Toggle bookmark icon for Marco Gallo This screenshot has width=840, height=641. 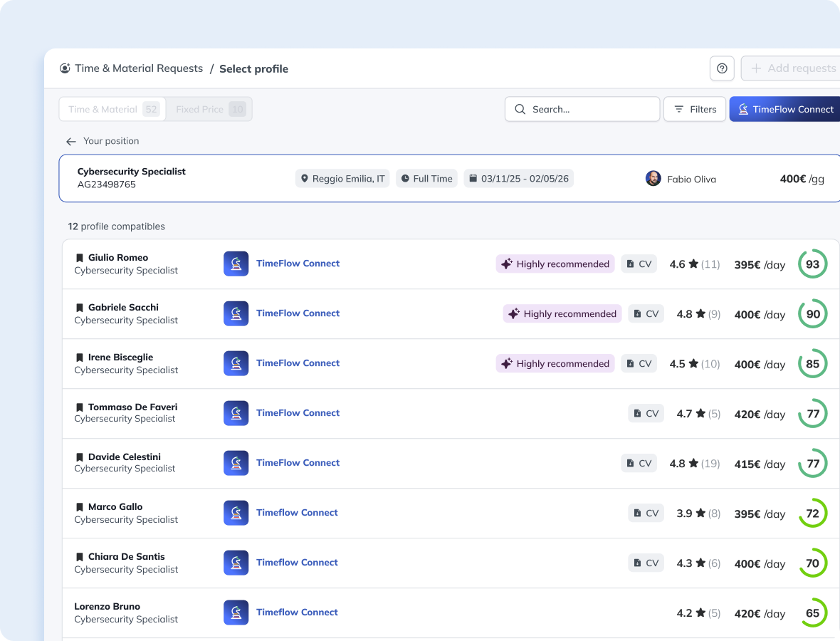80,507
